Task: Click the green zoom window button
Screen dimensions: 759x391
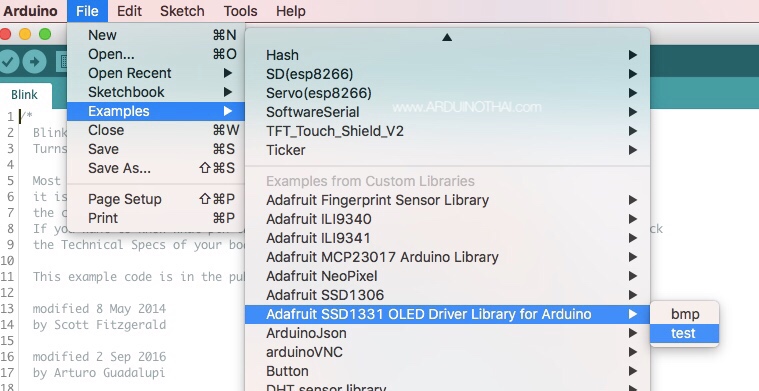Action: click(x=45, y=34)
